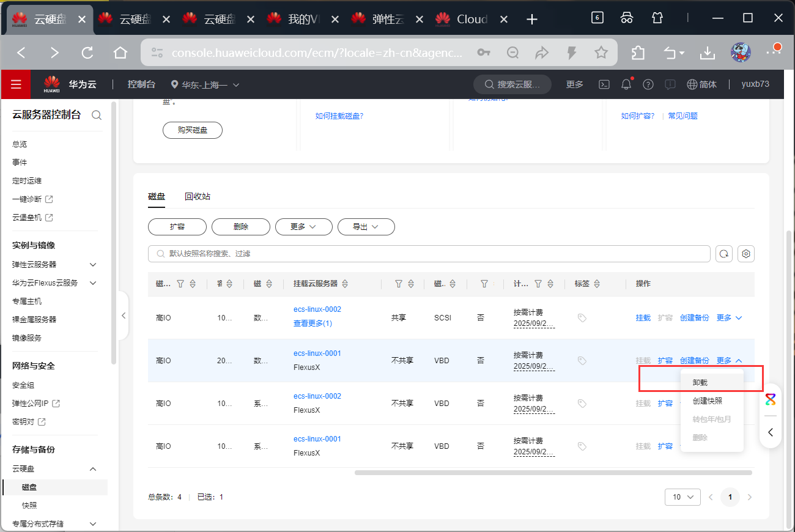Open the notification bell
The height and width of the screenshot is (532, 795).
pyautogui.click(x=626, y=84)
